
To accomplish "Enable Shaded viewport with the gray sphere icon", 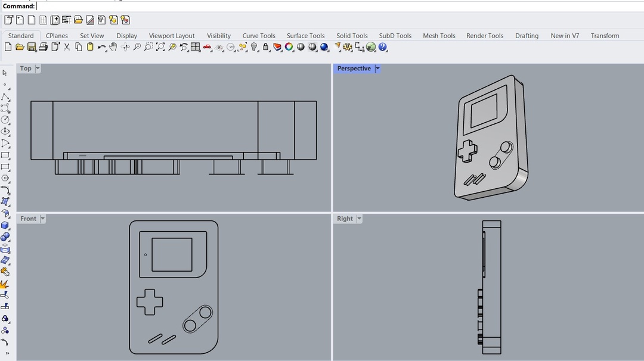I will [301, 47].
